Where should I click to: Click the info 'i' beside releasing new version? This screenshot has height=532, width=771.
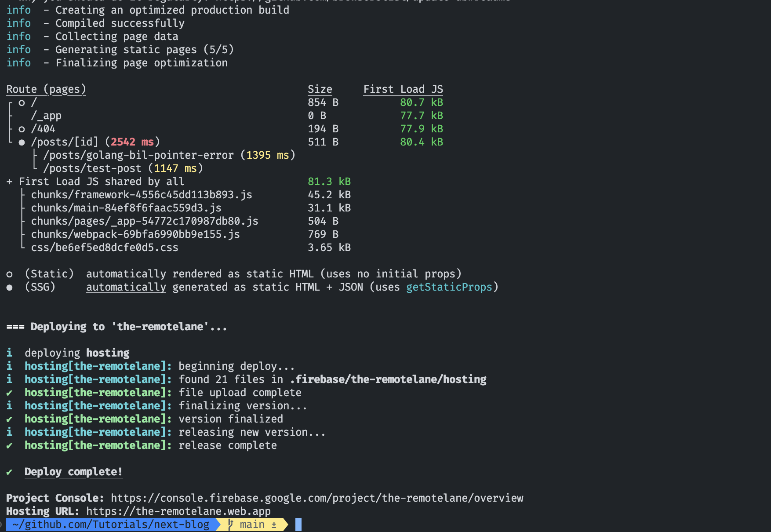tap(9, 432)
